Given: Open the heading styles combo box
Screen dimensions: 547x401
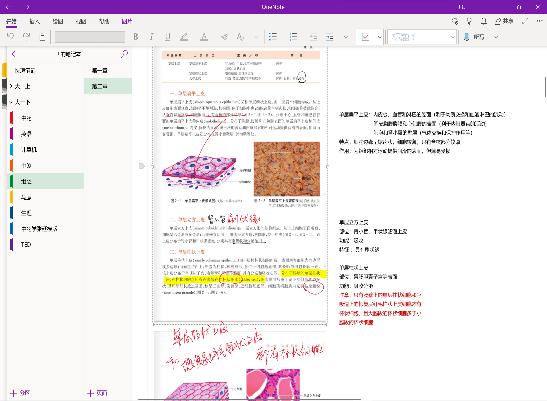Looking at the screenshot, I should (422, 37).
